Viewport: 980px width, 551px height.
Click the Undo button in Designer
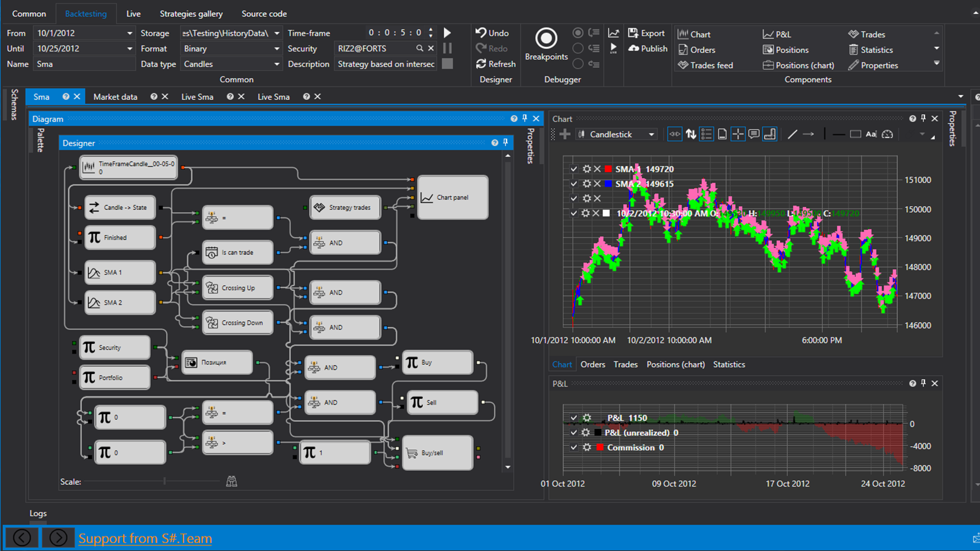tap(492, 33)
